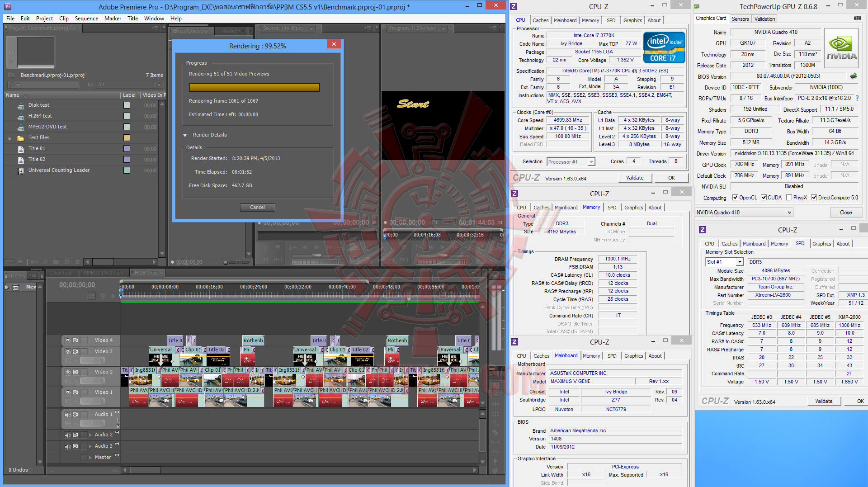Click the label color swatch for Test files
868x487 pixels.
click(x=127, y=138)
